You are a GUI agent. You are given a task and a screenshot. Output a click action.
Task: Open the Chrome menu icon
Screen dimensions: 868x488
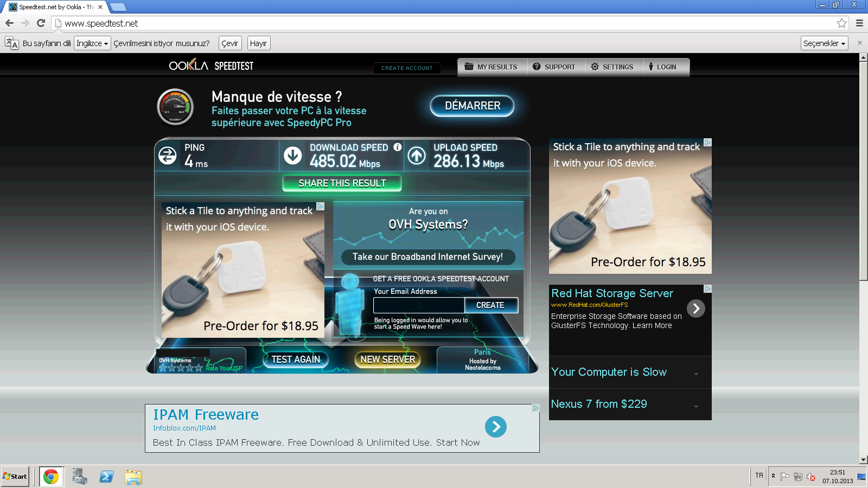[x=859, y=23]
